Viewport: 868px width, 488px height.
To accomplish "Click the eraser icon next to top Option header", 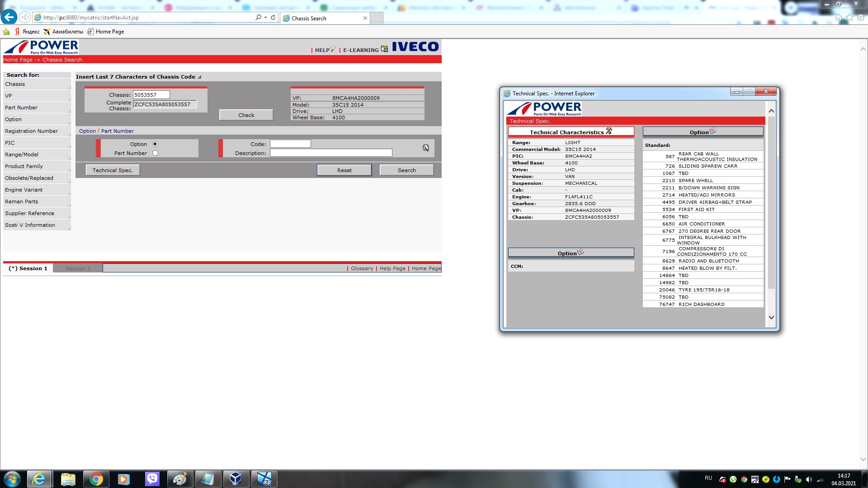I will coord(713,131).
